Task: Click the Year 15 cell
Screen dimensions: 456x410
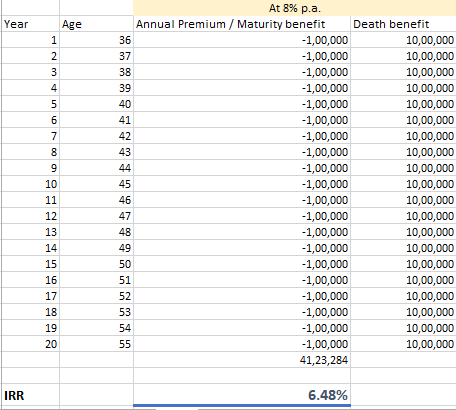Action: point(31,264)
